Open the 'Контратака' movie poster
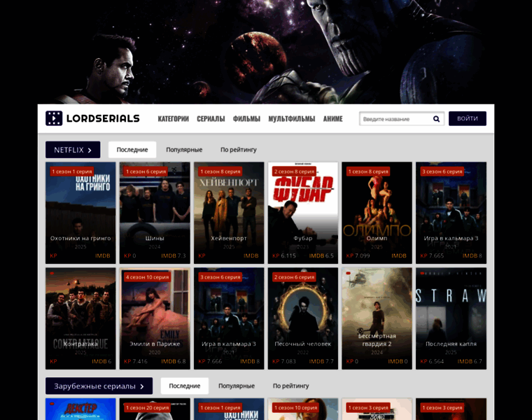The height and width of the screenshot is (420, 532). 80,318
